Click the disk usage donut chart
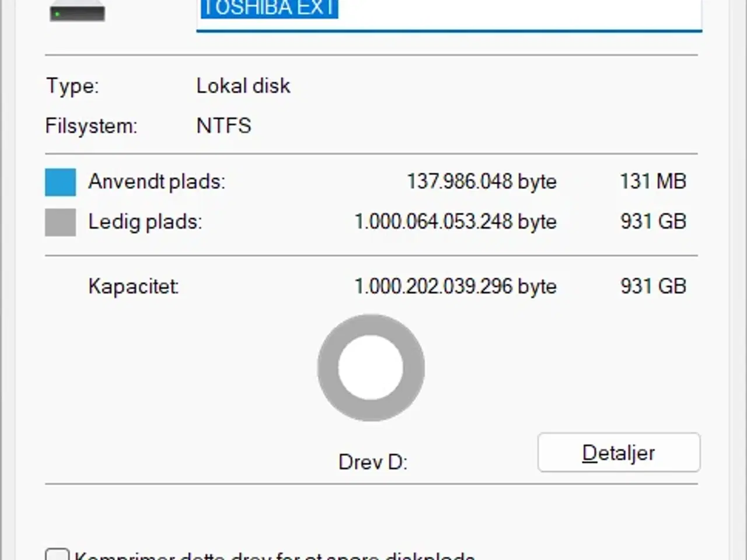 click(371, 367)
